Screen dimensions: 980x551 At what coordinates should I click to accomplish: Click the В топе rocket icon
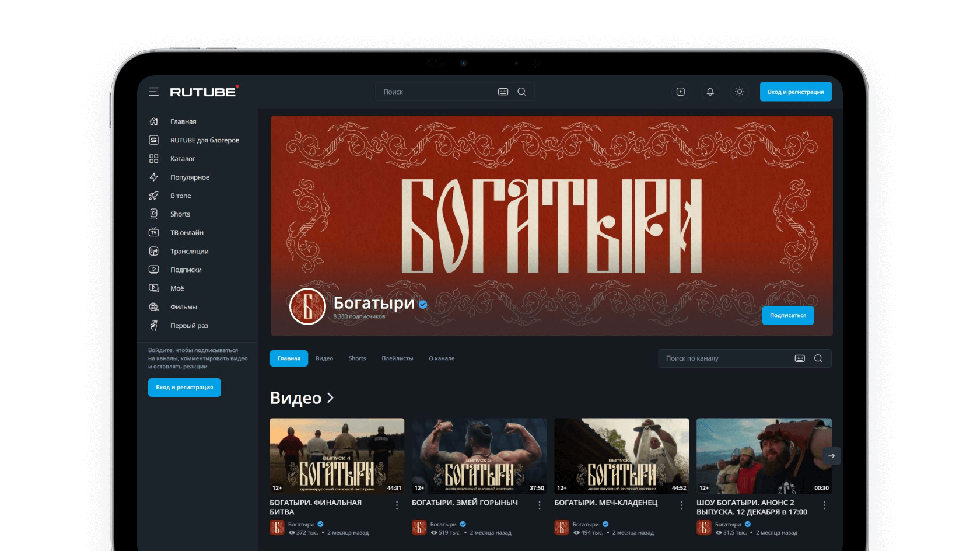pyautogui.click(x=154, y=196)
